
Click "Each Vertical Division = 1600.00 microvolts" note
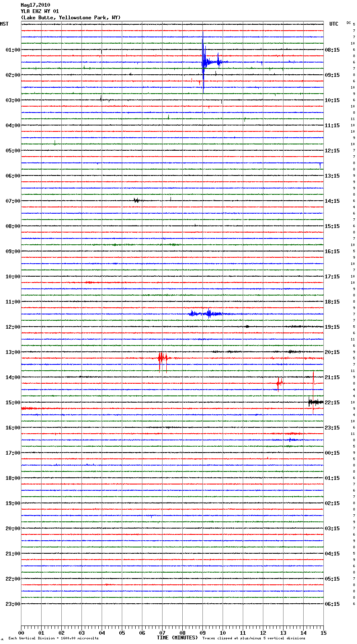[x=53, y=638]
